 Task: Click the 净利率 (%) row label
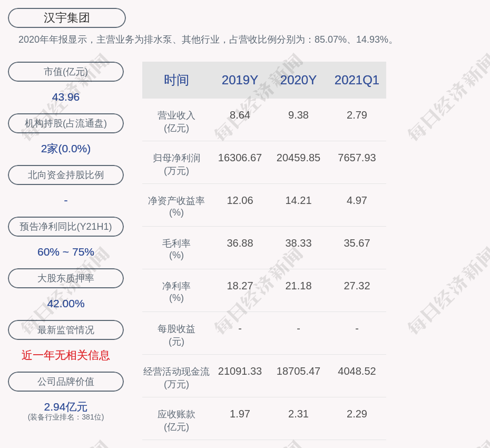coord(177,291)
